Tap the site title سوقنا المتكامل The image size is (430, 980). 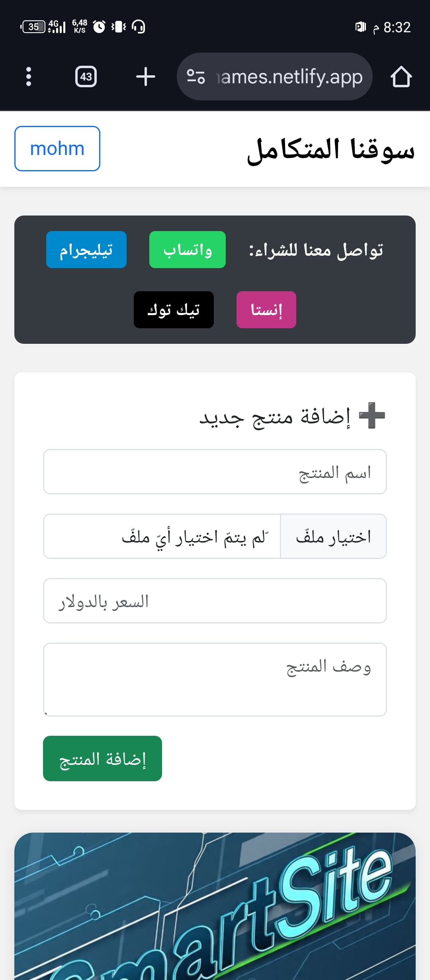coord(330,149)
